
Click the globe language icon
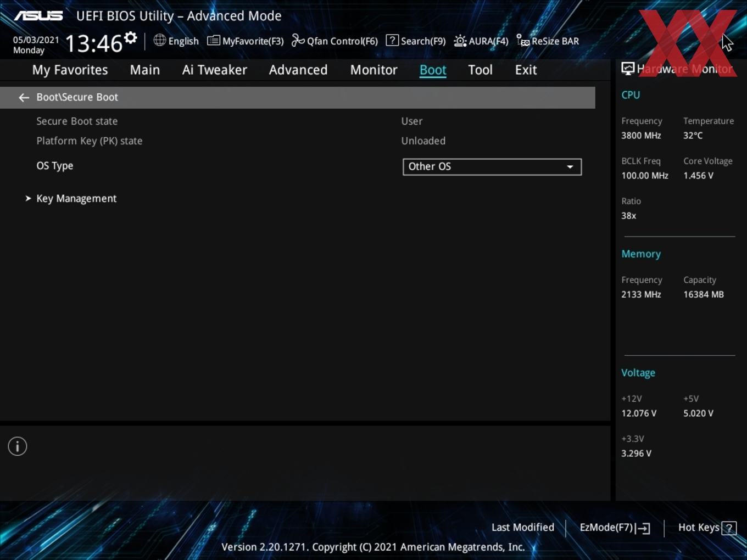159,40
